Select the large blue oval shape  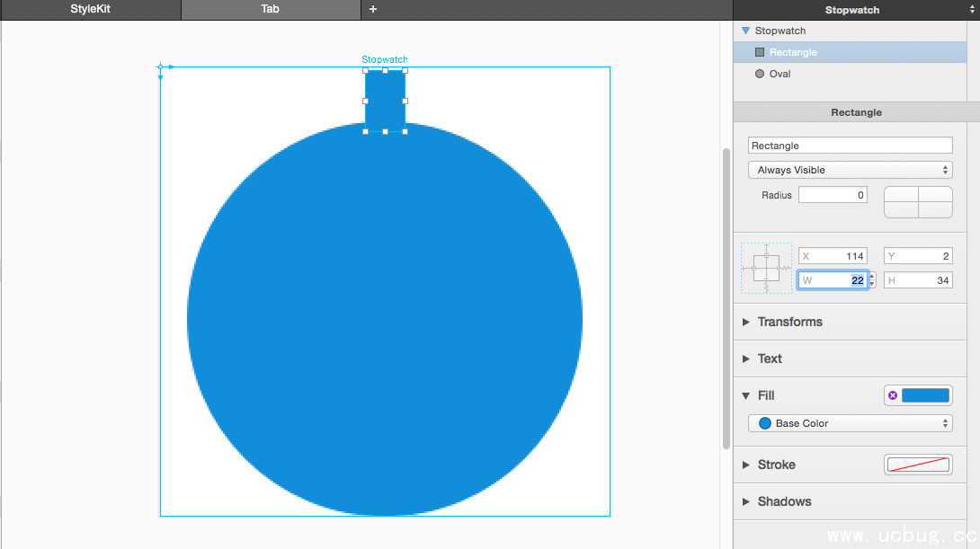pos(385,319)
